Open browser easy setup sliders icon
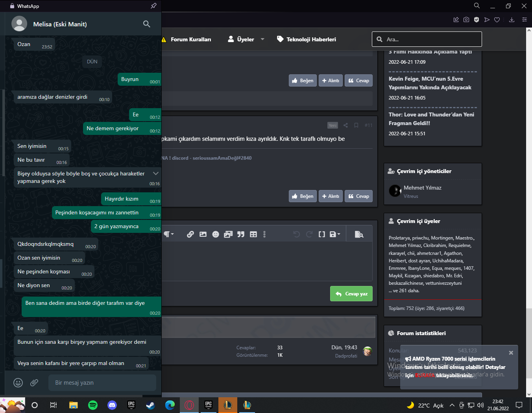This screenshot has width=532, height=413. 525,20
